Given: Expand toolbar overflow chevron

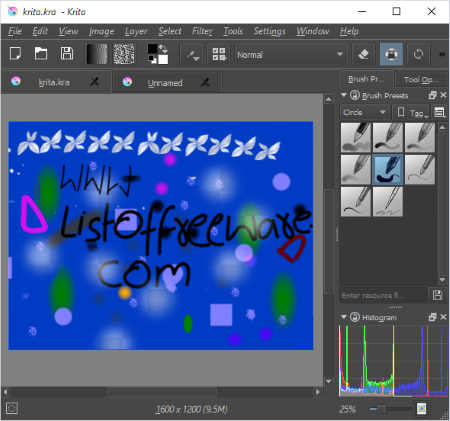Looking at the screenshot, I should (442, 54).
